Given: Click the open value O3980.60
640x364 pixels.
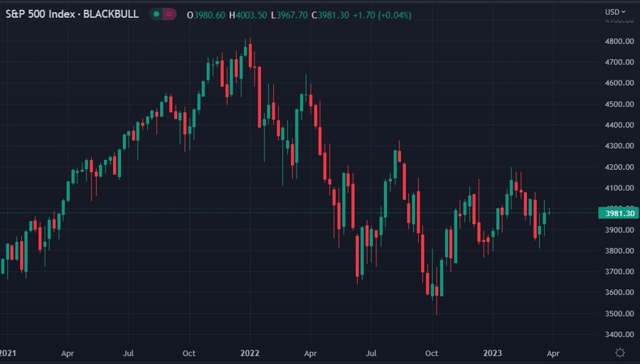Looking at the screenshot, I should pyautogui.click(x=206, y=15).
